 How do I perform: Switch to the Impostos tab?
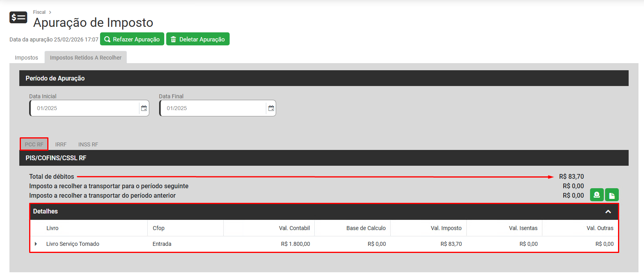pyautogui.click(x=26, y=58)
